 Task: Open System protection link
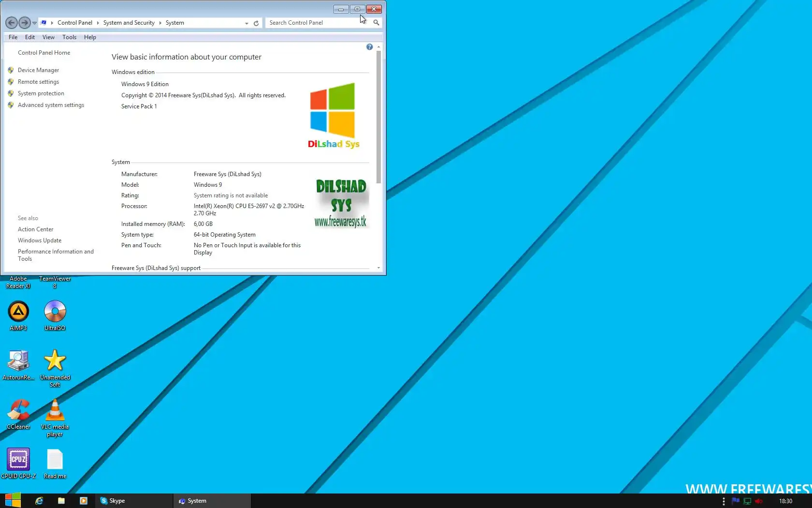pyautogui.click(x=41, y=93)
